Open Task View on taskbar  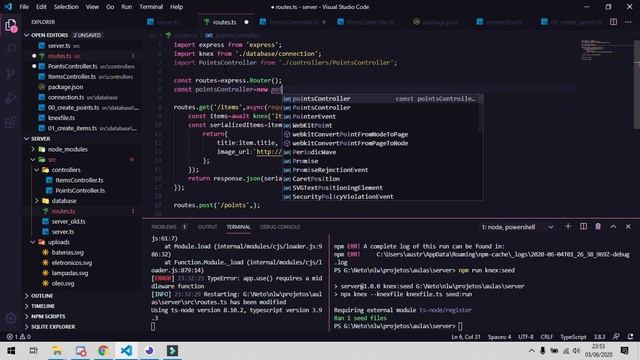coord(33,351)
